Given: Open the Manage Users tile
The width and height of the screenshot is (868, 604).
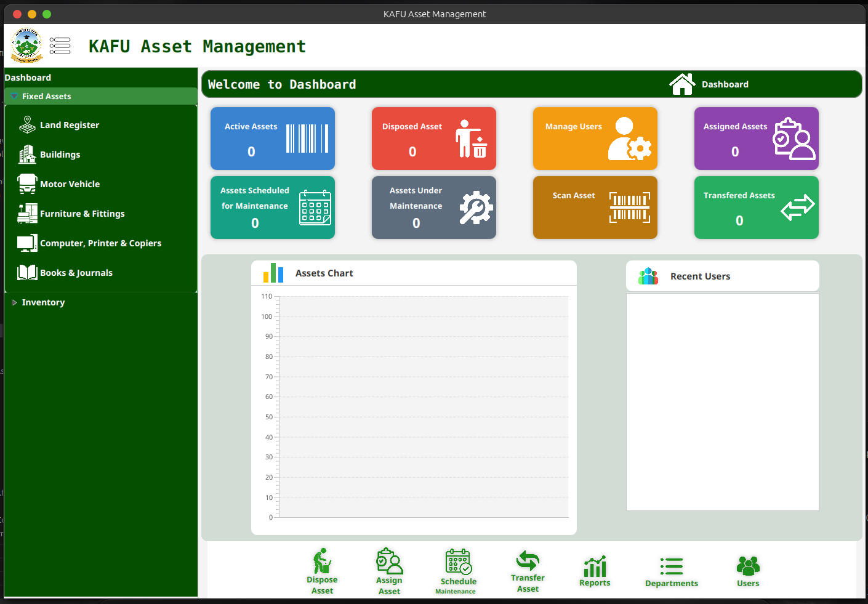Looking at the screenshot, I should click(595, 139).
